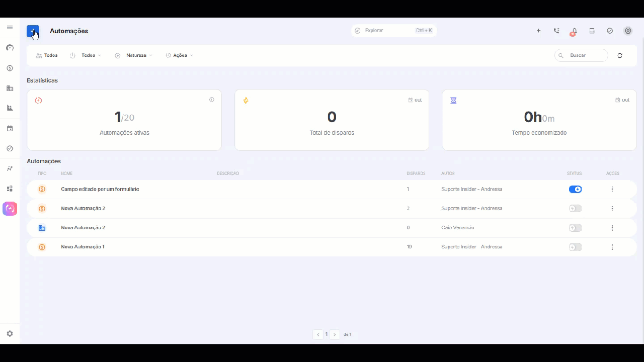Click the Total de disparos value
Image resolution: width=644 pixels, height=362 pixels.
(x=332, y=117)
